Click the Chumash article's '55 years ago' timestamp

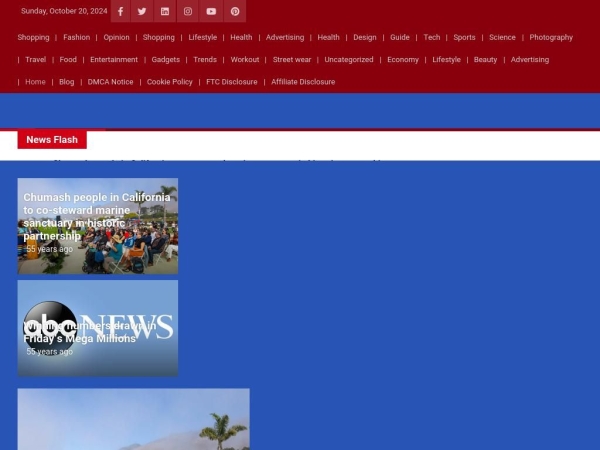pyautogui.click(x=49, y=249)
